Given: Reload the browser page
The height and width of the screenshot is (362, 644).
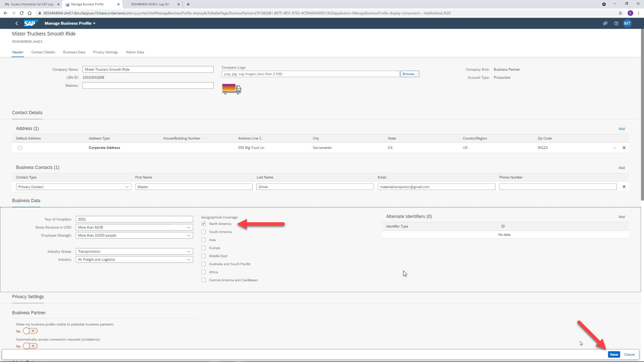Looking at the screenshot, I should point(21,13).
